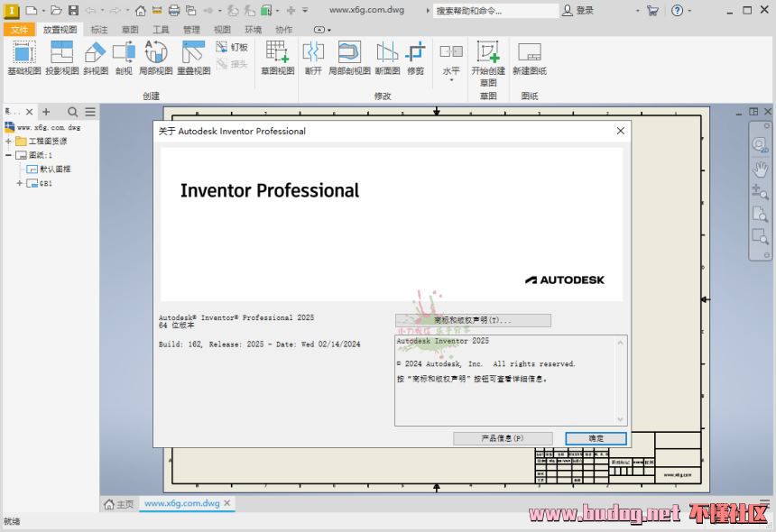Screen dimensions: 776x532
Task: Click the New document icon in quick access
Action: (x=31, y=10)
